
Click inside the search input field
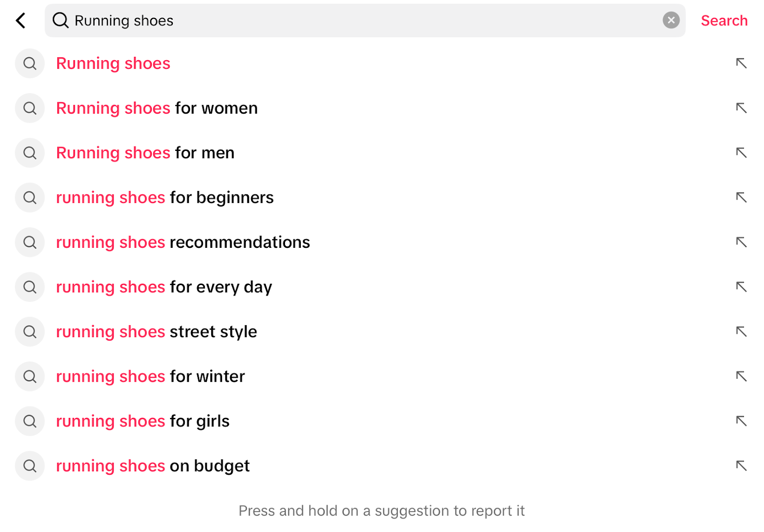click(x=334, y=21)
